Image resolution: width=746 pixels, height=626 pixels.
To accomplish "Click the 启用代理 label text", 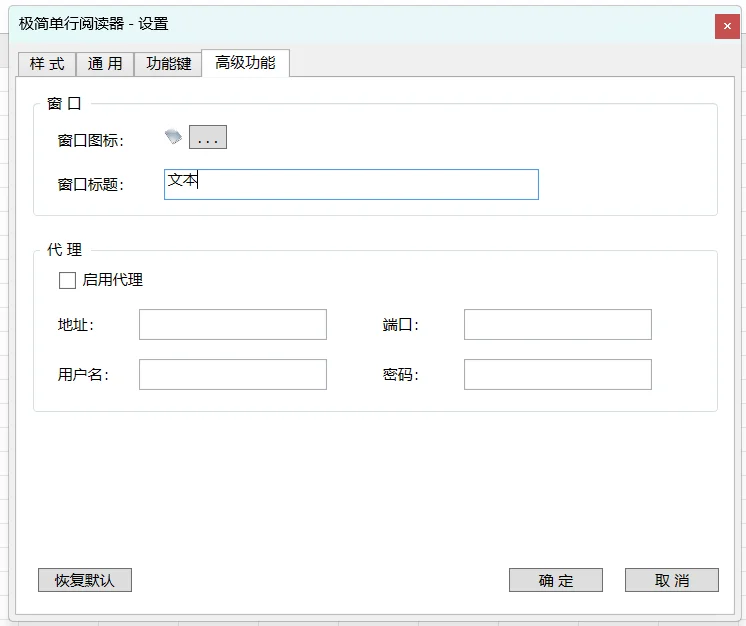I will 112,280.
